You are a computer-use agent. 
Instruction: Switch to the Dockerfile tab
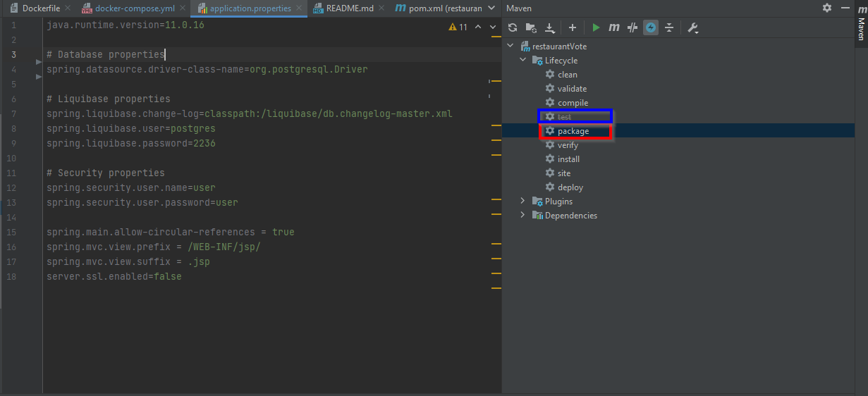point(41,8)
